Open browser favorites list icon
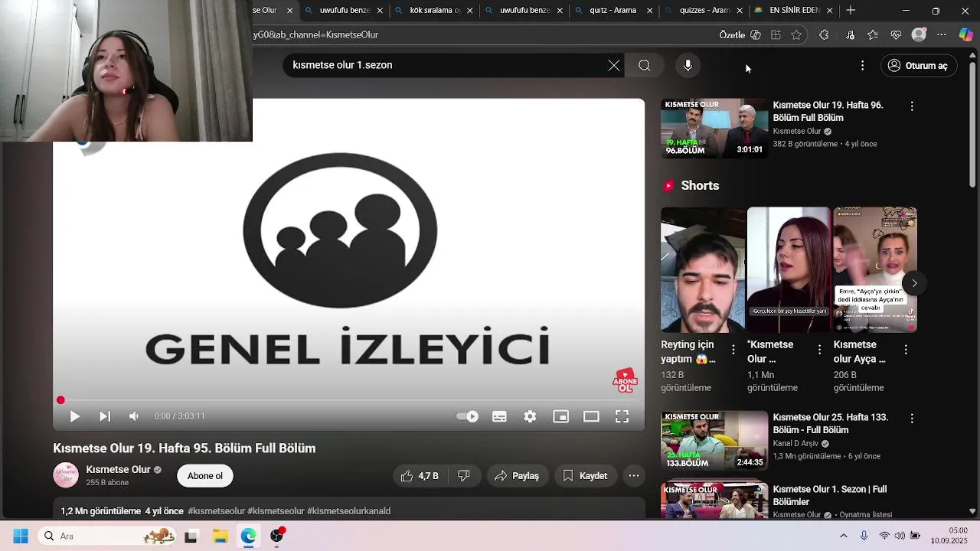 [x=873, y=34]
